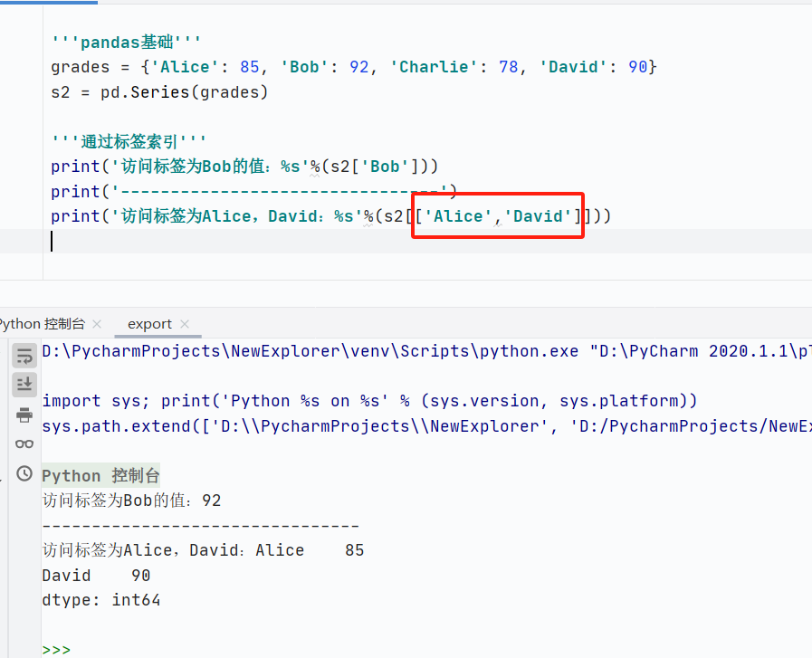The image size is (812, 658).
Task: Switch to the export tab
Action: [149, 324]
